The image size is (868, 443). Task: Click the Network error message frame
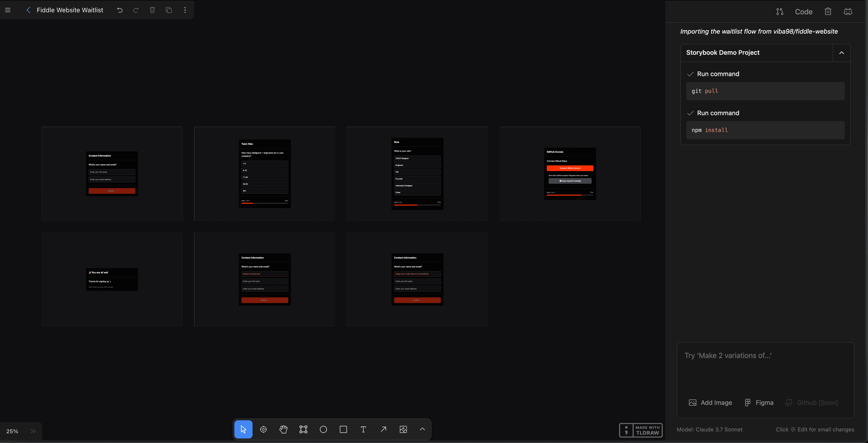tap(265, 279)
